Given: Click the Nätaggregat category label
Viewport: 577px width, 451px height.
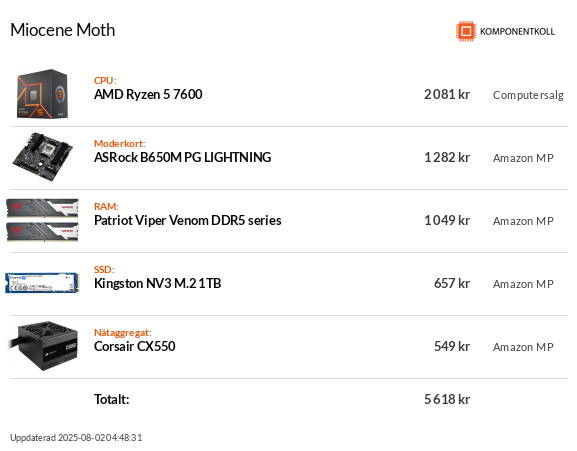Looking at the screenshot, I should pyautogui.click(x=123, y=333).
